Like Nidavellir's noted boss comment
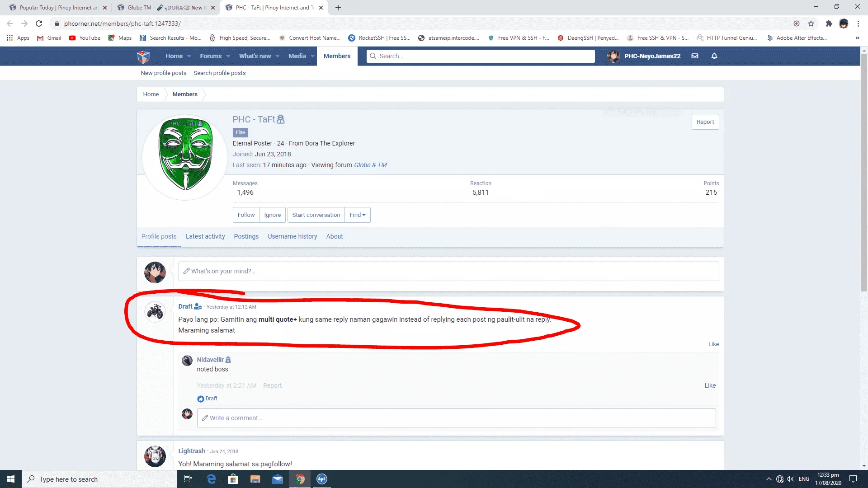 (x=710, y=385)
